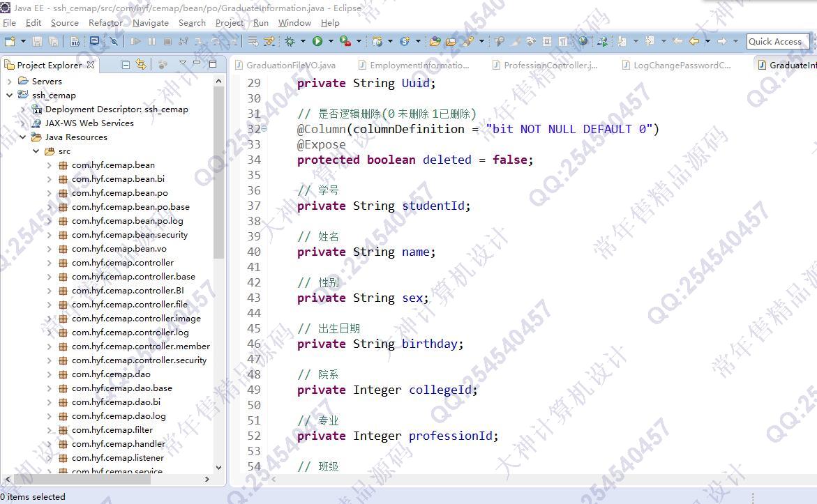Click the Debug bug icon

(290, 41)
